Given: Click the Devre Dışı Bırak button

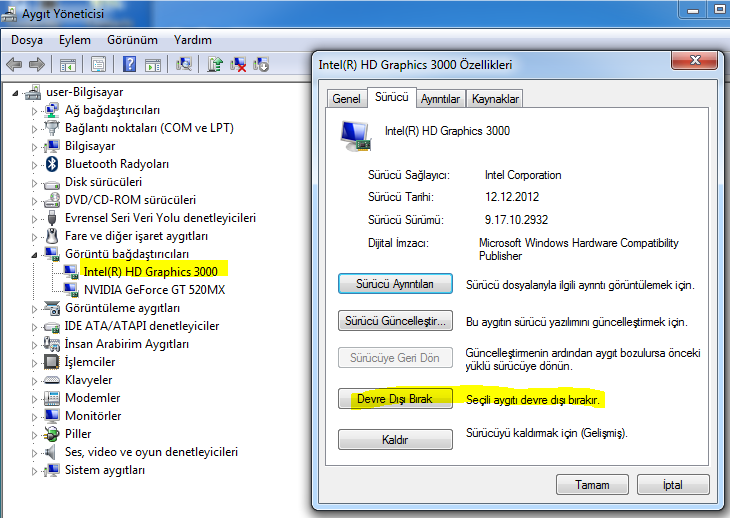Looking at the screenshot, I should coord(395,399).
